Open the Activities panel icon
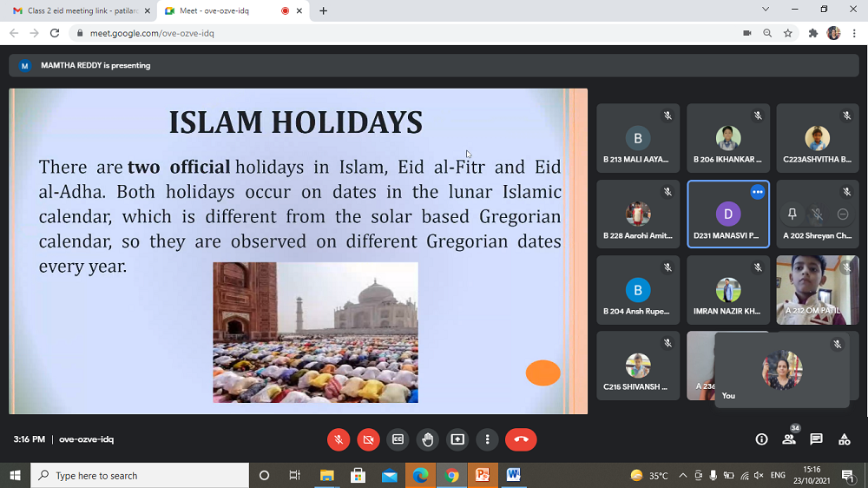Screen dimensions: 868x488 click(x=844, y=439)
